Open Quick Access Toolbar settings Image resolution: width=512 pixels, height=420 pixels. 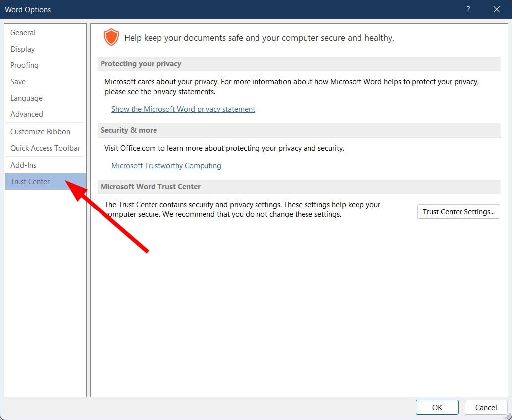[x=46, y=148]
